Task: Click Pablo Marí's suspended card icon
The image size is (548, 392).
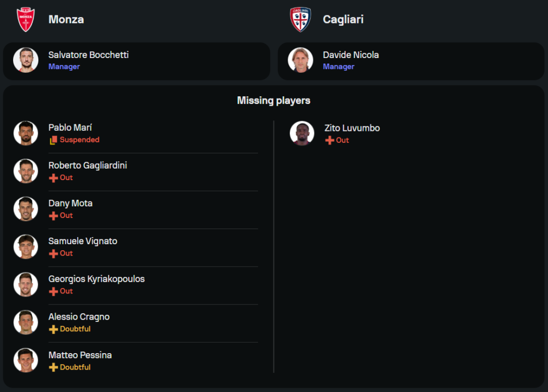Action: [53, 140]
